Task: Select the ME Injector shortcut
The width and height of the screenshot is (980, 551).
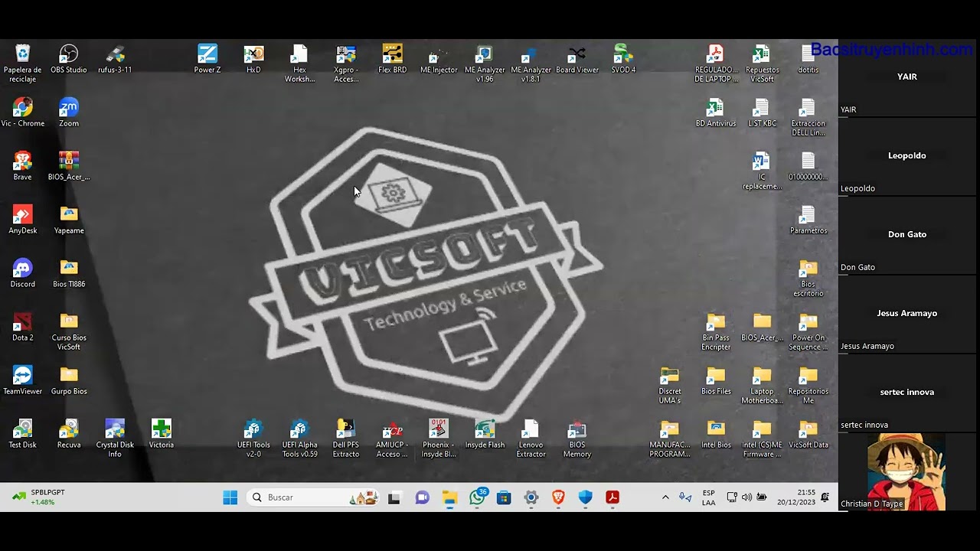Action: (x=439, y=59)
